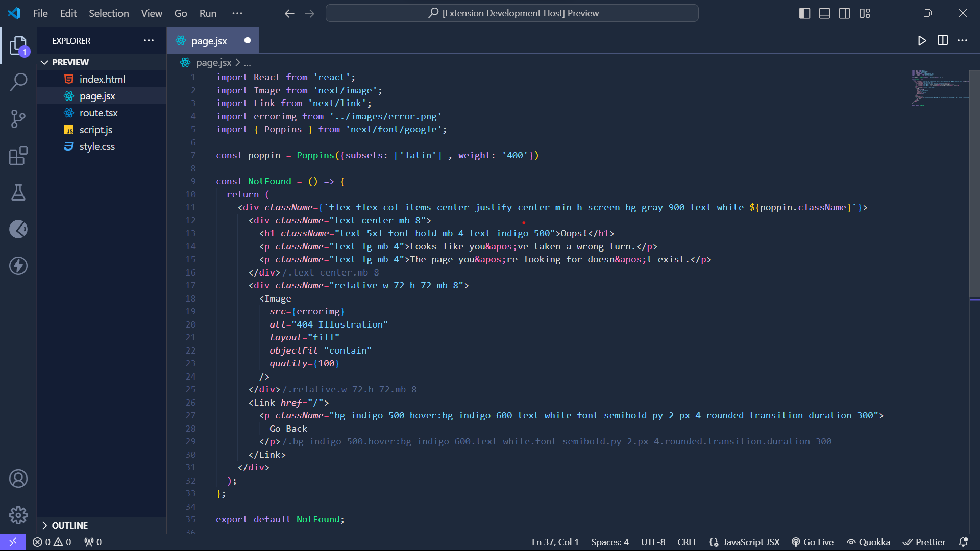Open errors and warnings count in status bar
This screenshot has width=980, height=551.
pos(52,542)
